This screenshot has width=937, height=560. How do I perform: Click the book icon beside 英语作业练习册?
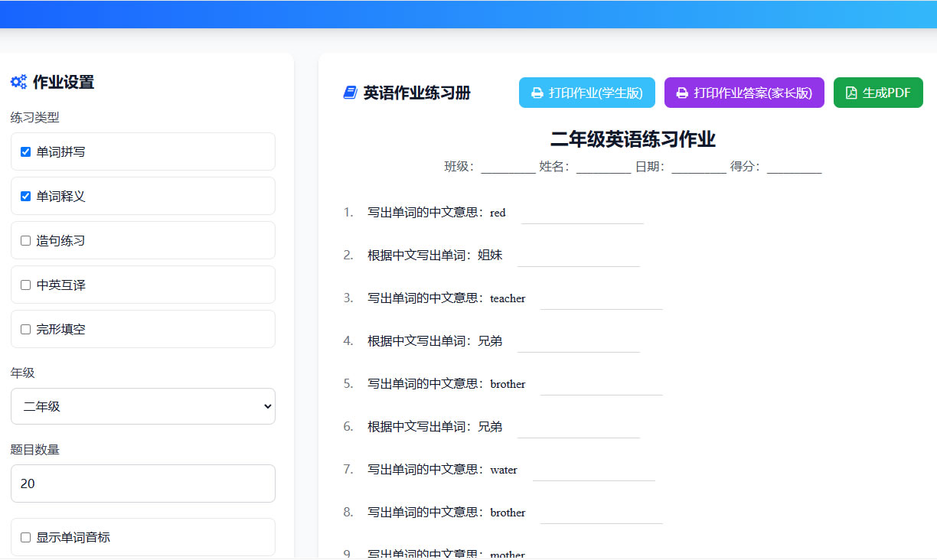coord(349,93)
